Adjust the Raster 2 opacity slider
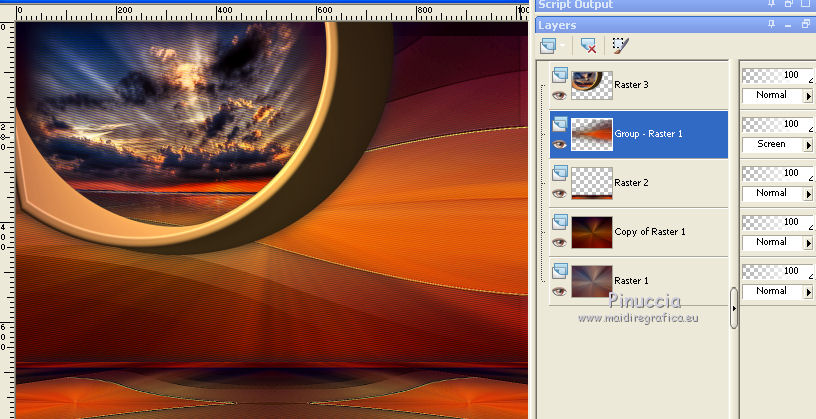The image size is (816, 419). pyautogui.click(x=777, y=173)
